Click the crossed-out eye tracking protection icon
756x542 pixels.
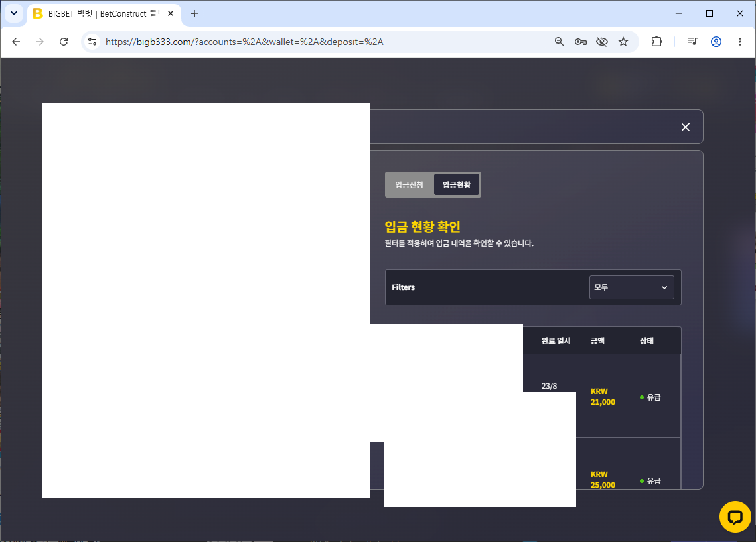click(x=602, y=42)
